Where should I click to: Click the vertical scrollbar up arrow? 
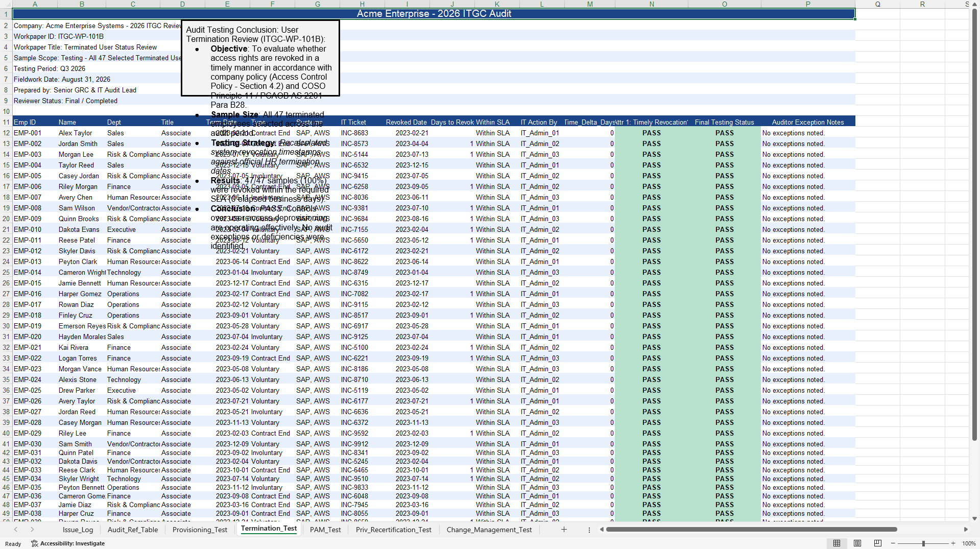pos(974,4)
